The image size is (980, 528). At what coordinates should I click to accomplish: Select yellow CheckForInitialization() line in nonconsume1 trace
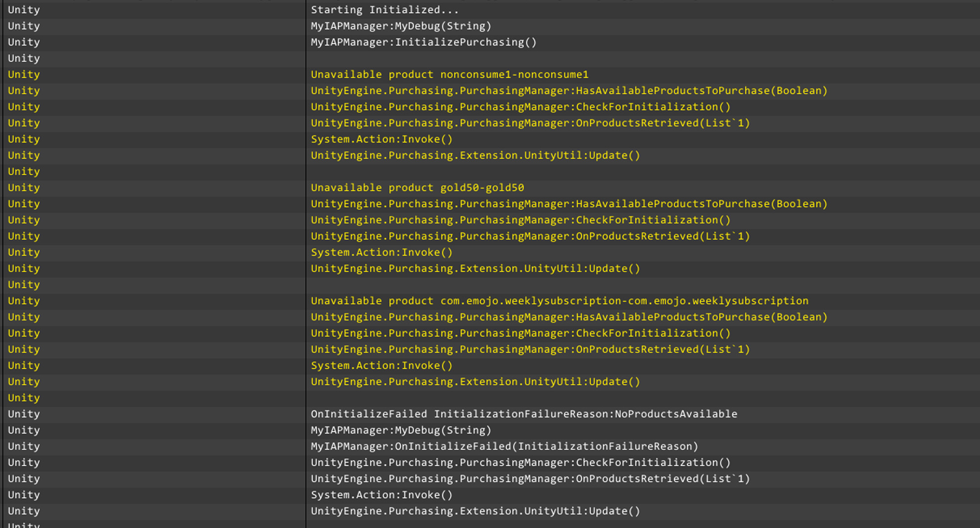coord(520,107)
